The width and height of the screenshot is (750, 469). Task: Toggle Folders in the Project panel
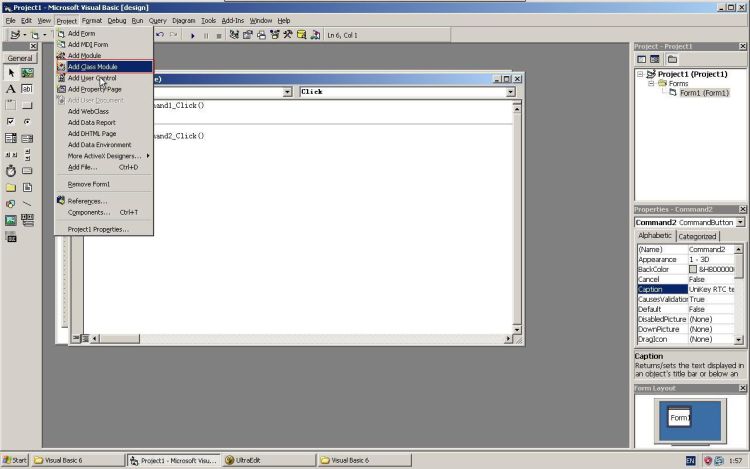pyautogui.click(x=672, y=59)
